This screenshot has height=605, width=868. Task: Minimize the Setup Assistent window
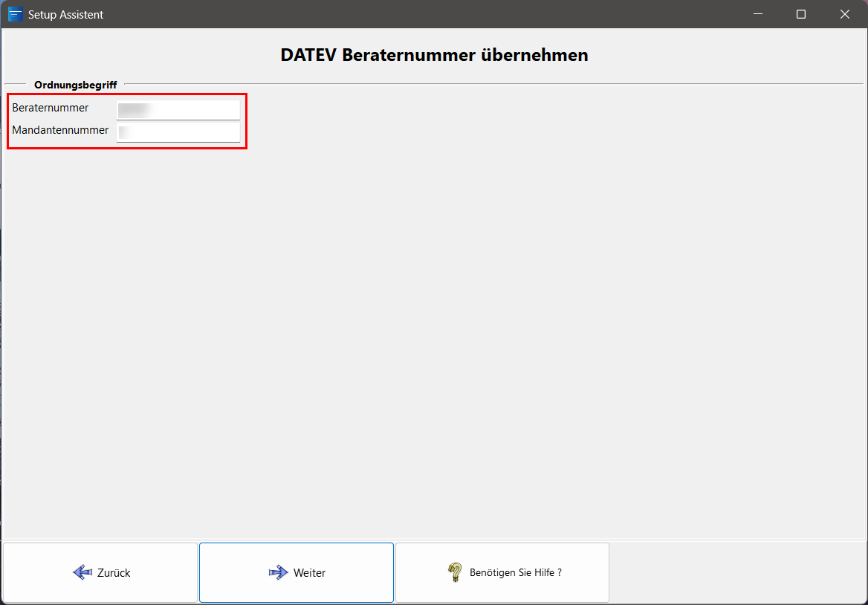tap(758, 14)
